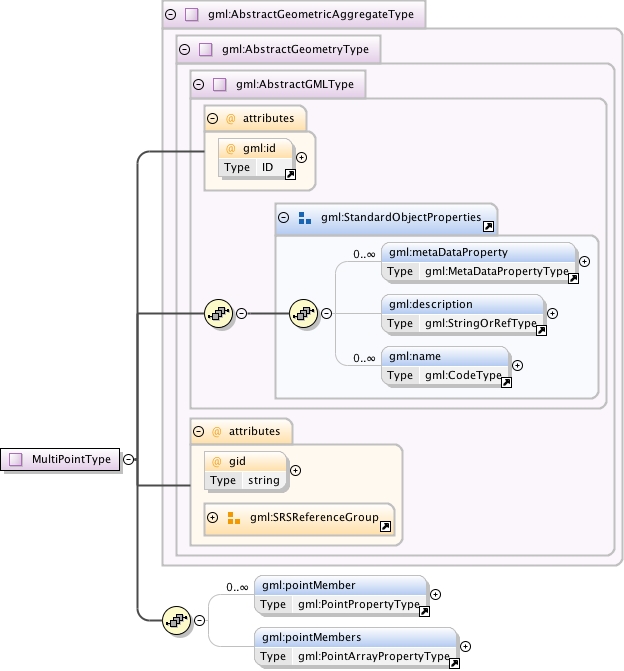
Task: Collapse the gml:AbstractGMLType box
Action: [x=199, y=84]
